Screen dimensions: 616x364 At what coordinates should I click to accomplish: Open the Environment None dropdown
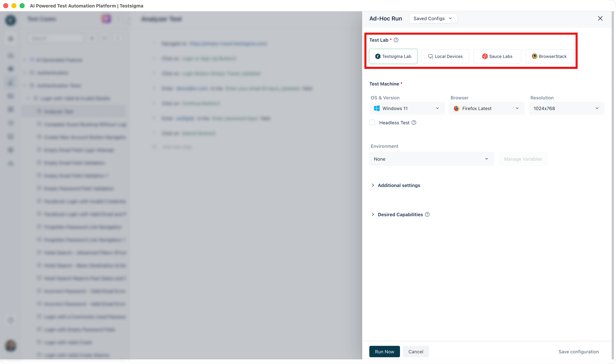[x=431, y=159]
